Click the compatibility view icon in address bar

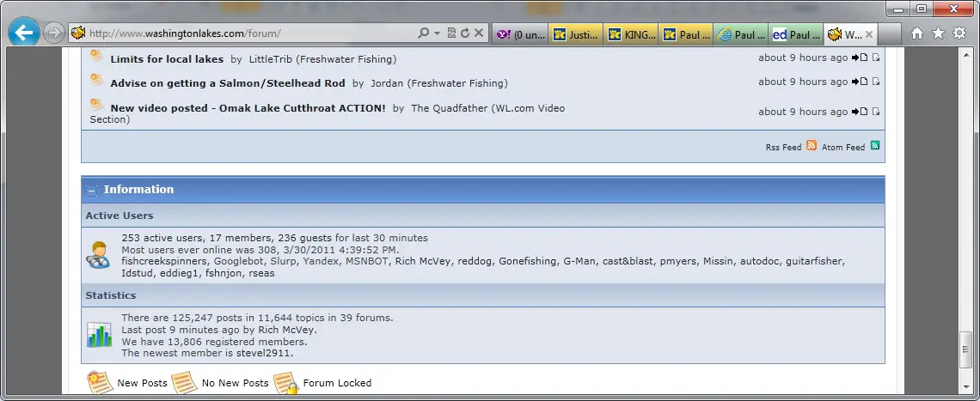451,33
